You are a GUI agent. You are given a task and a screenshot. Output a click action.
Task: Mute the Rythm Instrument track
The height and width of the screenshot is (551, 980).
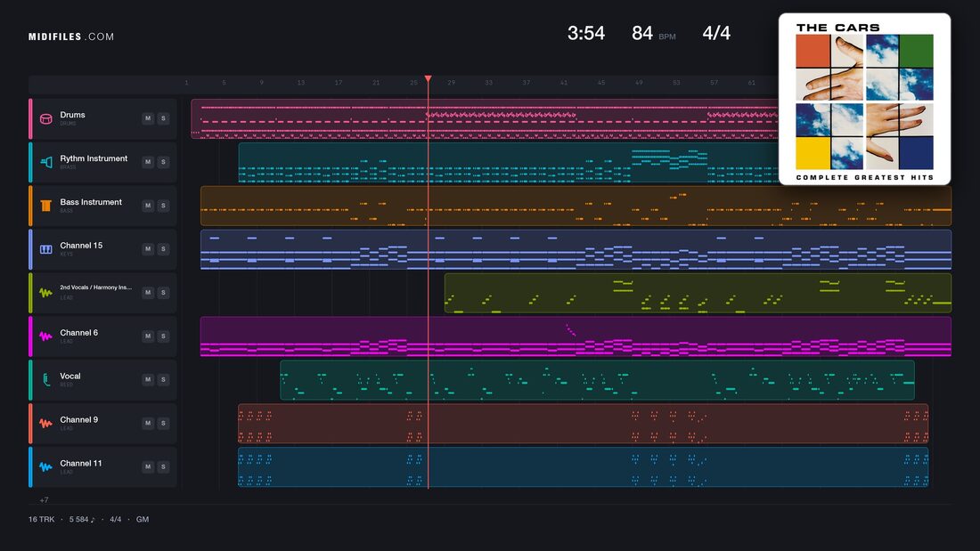(148, 162)
